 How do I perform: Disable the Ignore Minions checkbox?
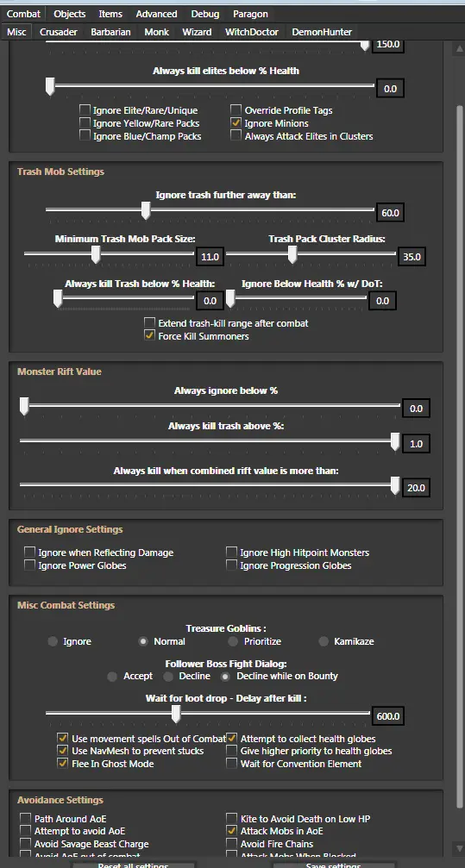[236, 123]
